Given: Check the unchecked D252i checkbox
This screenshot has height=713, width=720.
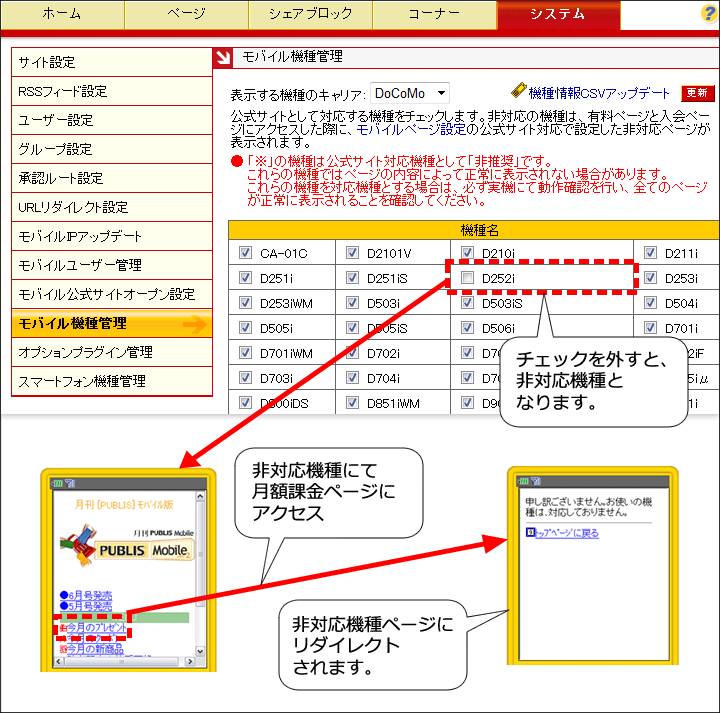Looking at the screenshot, I should click(x=467, y=278).
